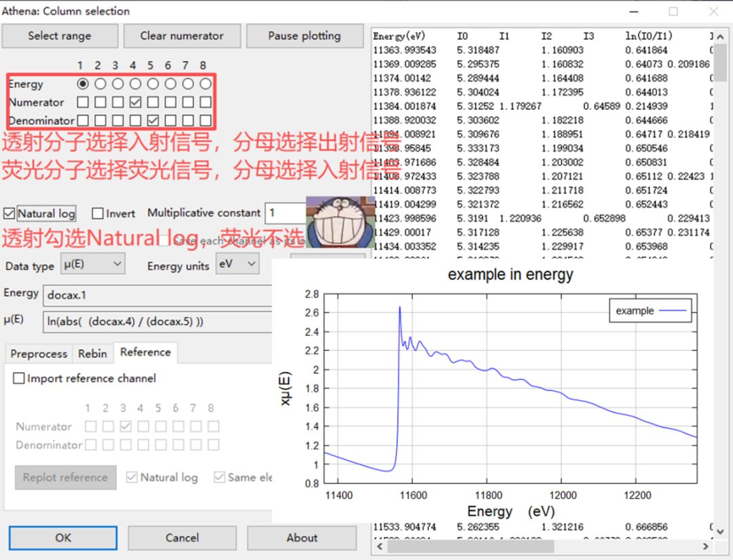Select Energy radio for column 2

(100, 83)
